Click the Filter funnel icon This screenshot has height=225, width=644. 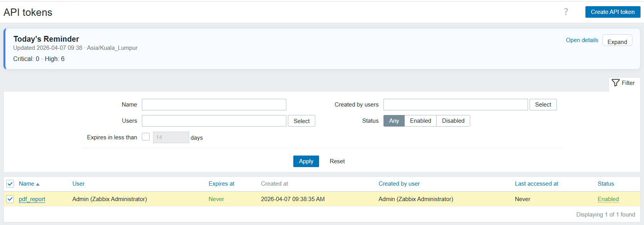(x=615, y=83)
